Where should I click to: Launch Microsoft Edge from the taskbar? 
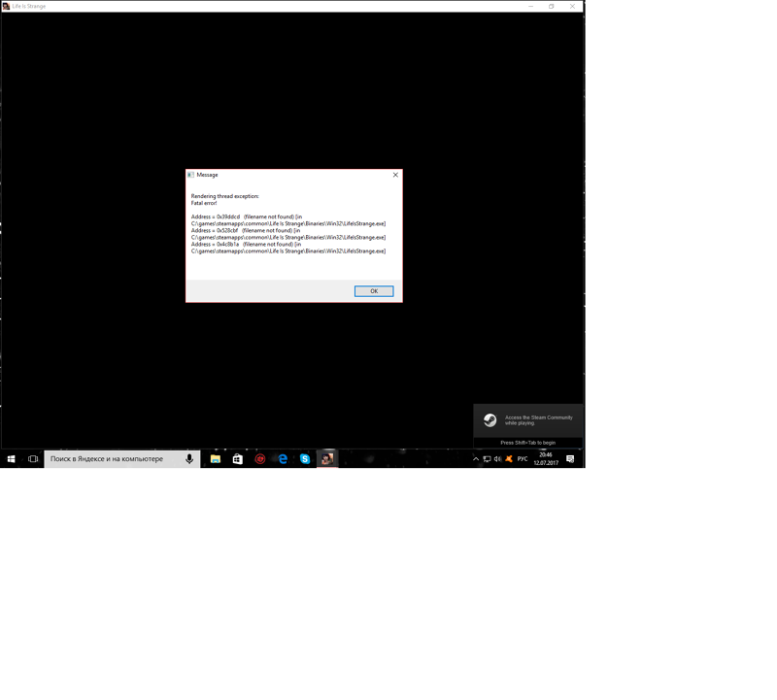coord(283,459)
